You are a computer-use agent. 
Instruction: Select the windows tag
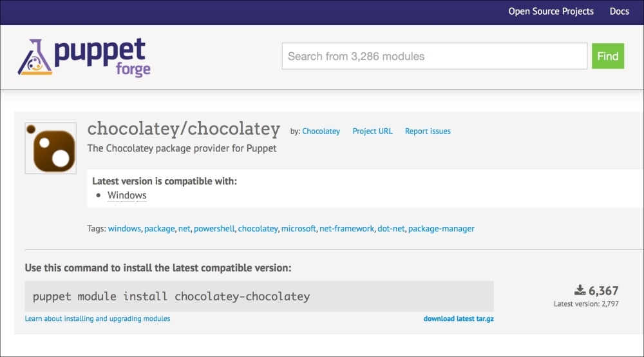[124, 229]
